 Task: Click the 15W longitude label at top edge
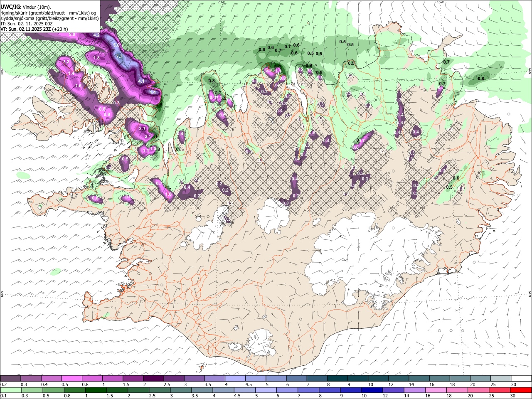(441, 2)
